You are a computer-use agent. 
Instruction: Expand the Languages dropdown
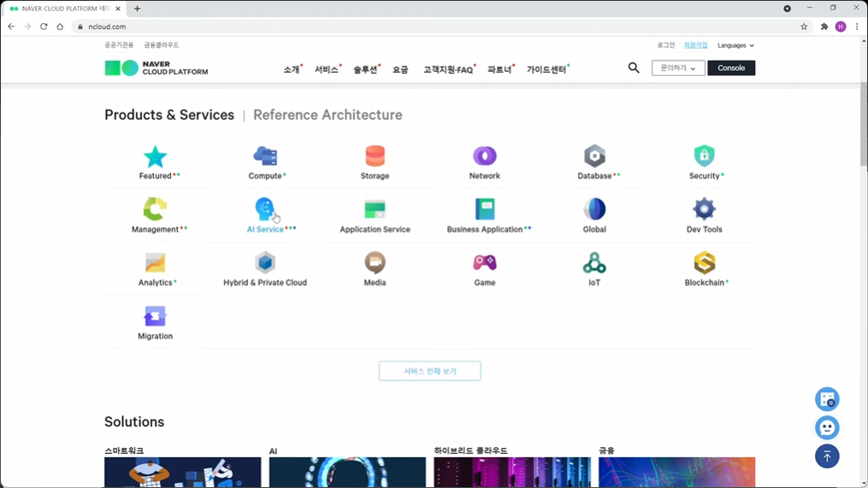tap(735, 45)
